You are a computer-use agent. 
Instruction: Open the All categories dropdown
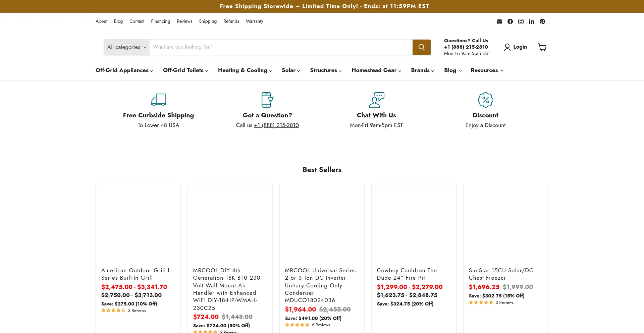coord(126,47)
